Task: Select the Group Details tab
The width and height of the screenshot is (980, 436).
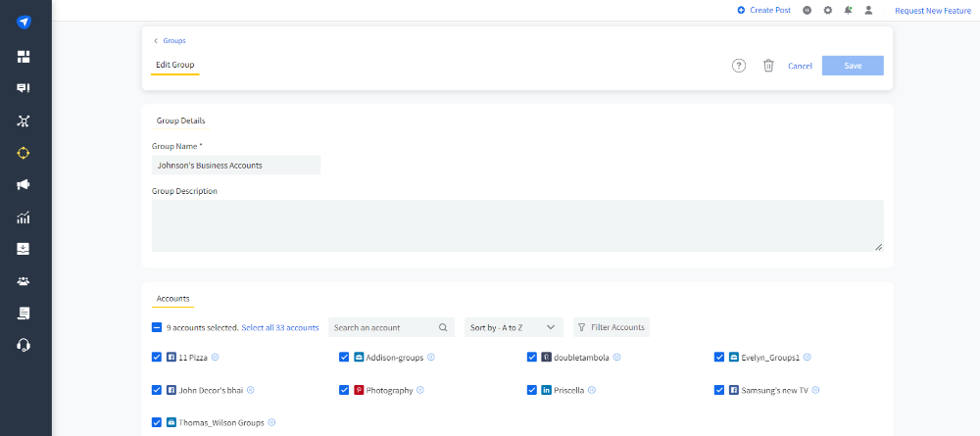Action: point(180,121)
